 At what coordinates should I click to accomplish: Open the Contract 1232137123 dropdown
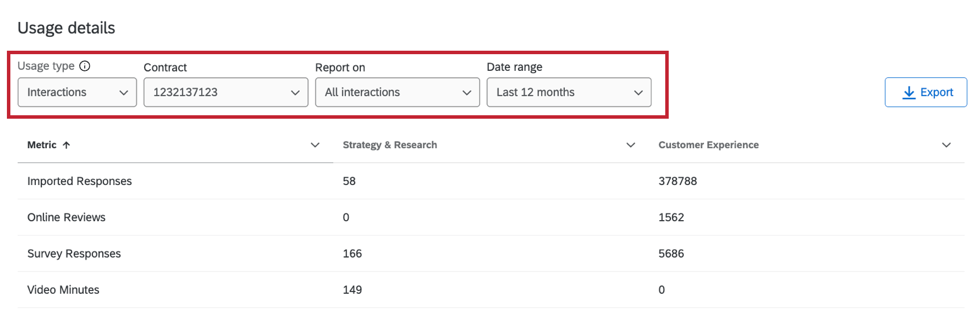225,92
